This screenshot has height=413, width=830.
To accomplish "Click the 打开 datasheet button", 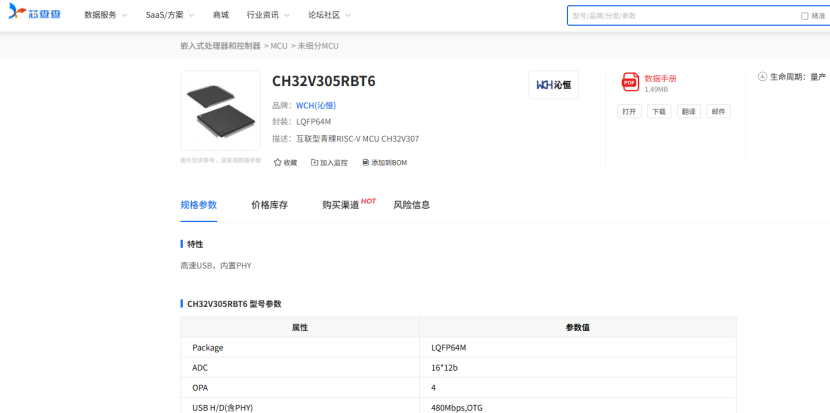I will (629, 111).
